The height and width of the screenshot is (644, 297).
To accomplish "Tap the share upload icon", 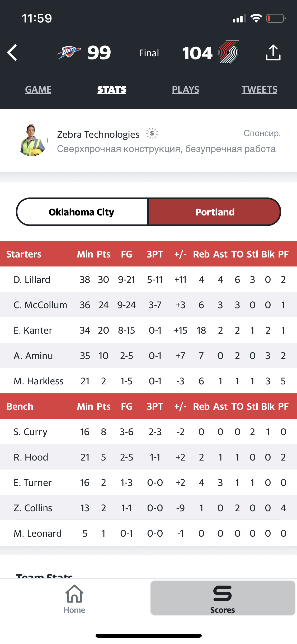I will [x=273, y=52].
